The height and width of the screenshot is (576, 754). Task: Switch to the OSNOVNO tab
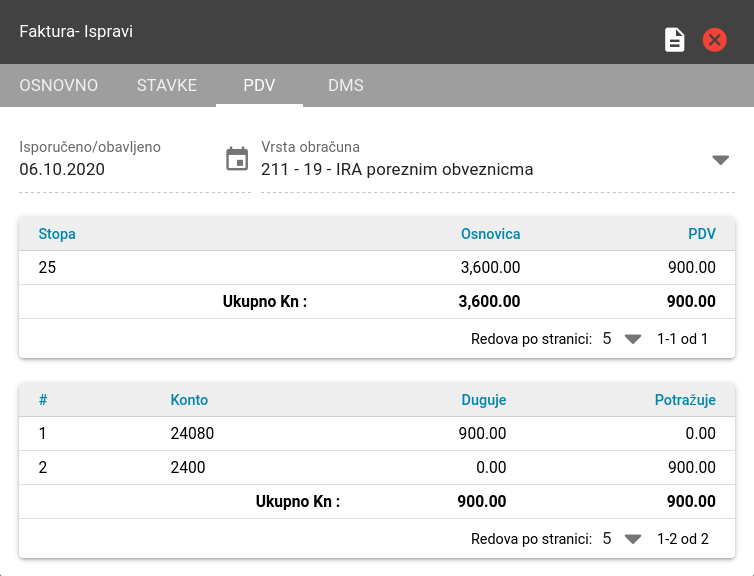pyautogui.click(x=59, y=85)
